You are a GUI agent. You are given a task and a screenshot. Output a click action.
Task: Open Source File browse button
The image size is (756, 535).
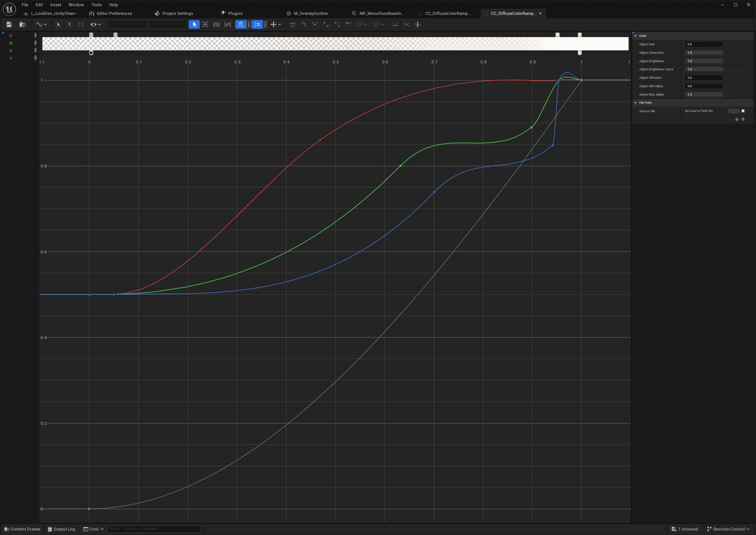click(734, 111)
